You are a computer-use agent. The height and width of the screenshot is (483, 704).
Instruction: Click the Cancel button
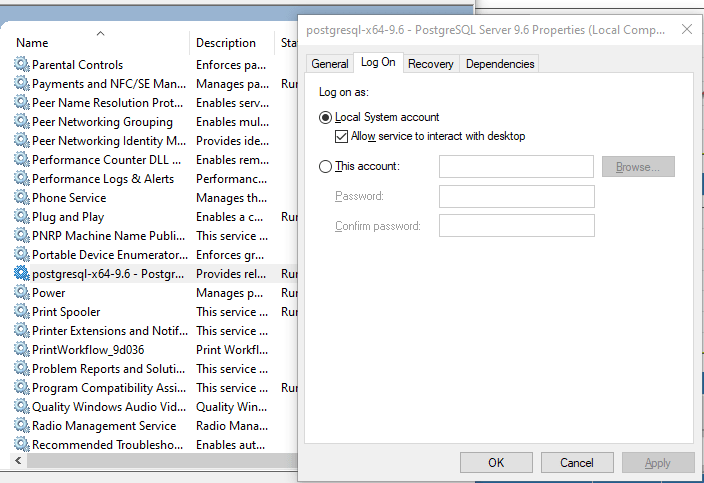coord(577,463)
